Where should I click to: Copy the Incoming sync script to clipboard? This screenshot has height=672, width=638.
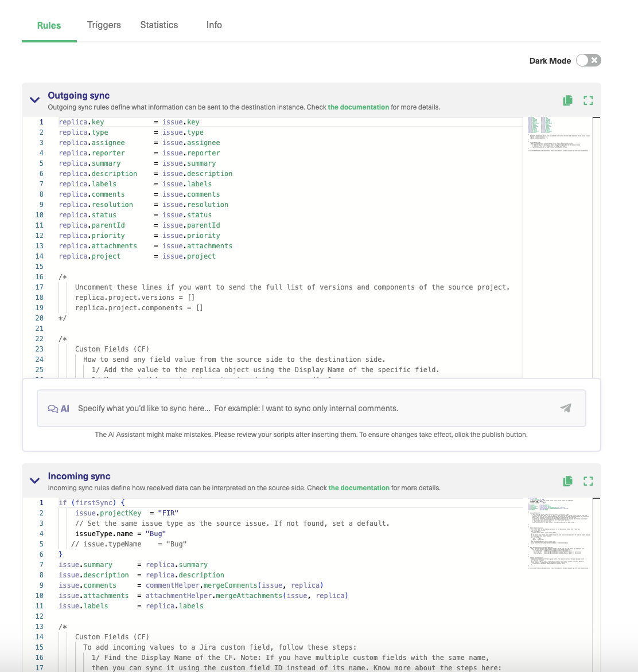tap(567, 481)
